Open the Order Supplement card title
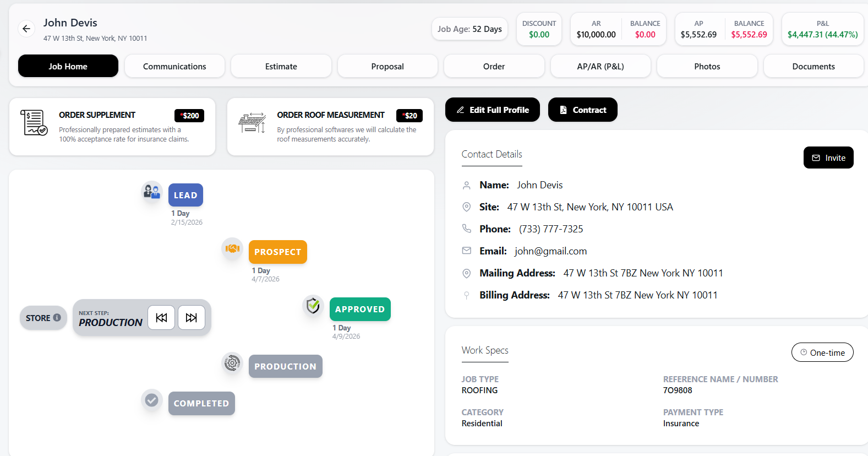Screen dimensions: 868x456 point(97,115)
